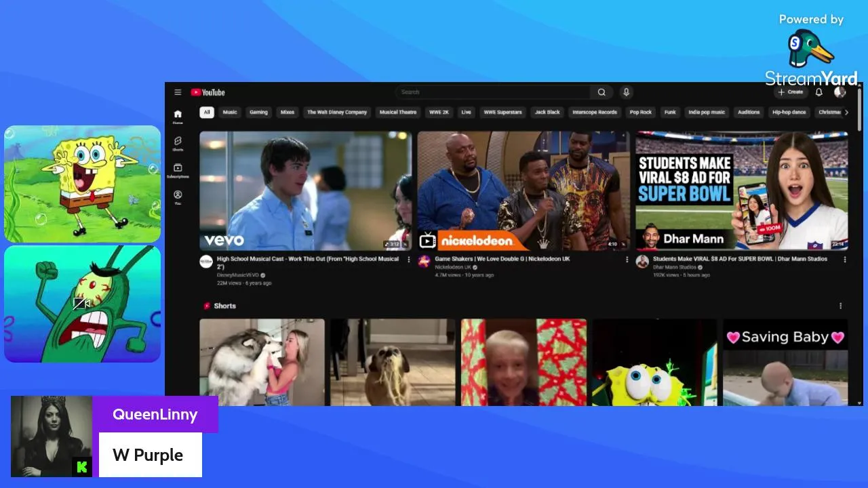Click the YouTube search input field

click(x=493, y=92)
